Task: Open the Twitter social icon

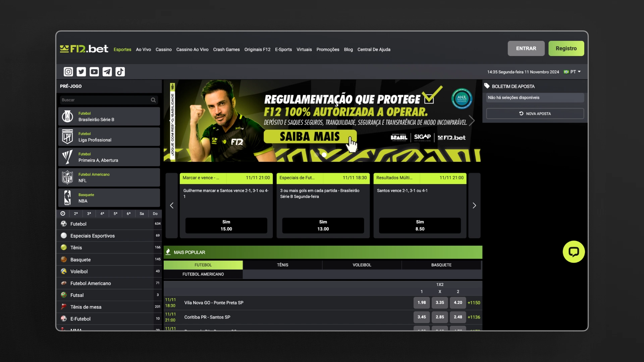Action: click(x=81, y=72)
